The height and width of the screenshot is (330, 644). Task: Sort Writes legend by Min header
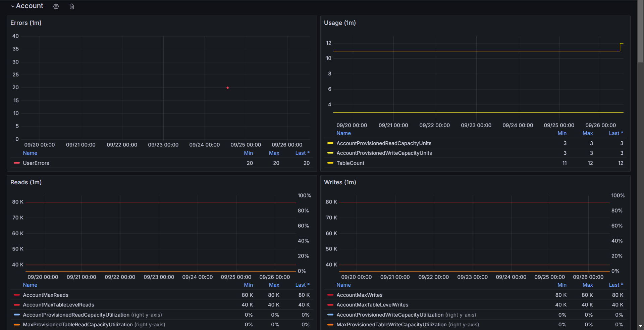coord(562,285)
